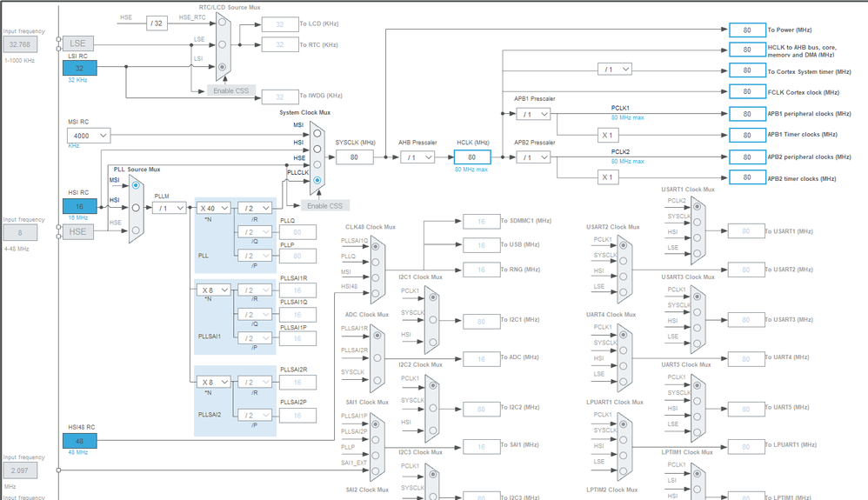Click Enable CSS under RTC/LCD Source Mux
The height and width of the screenshot is (500, 868).
coord(231,90)
